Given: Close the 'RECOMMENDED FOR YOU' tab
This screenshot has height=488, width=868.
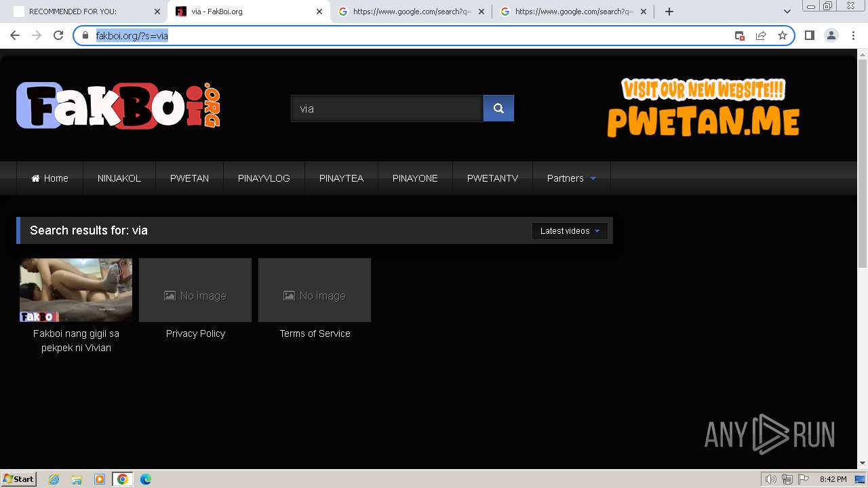Looking at the screenshot, I should (157, 12).
